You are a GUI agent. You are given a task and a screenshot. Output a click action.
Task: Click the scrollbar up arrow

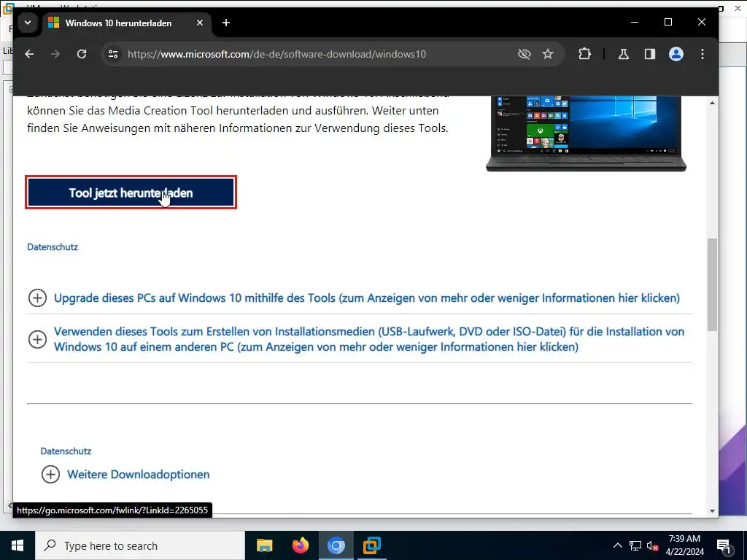712,103
